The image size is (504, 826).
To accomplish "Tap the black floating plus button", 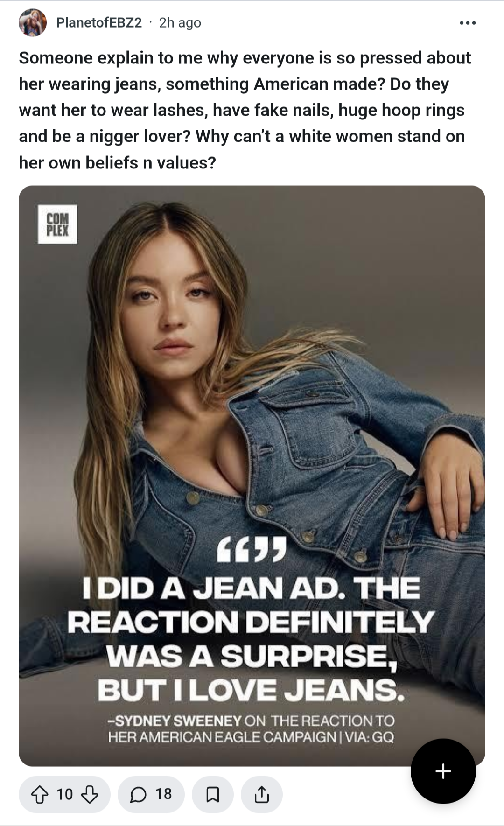I will click(443, 771).
